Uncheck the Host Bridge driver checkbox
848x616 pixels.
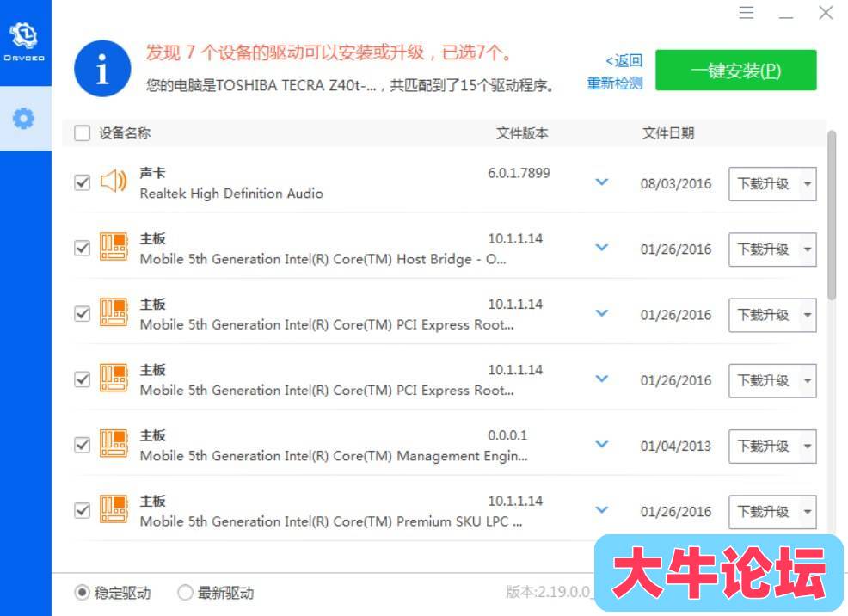[x=83, y=248]
